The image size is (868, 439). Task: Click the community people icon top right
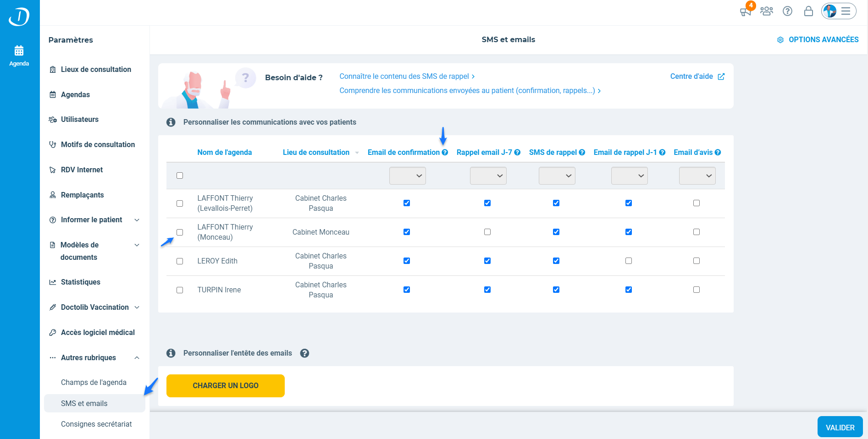pyautogui.click(x=767, y=11)
